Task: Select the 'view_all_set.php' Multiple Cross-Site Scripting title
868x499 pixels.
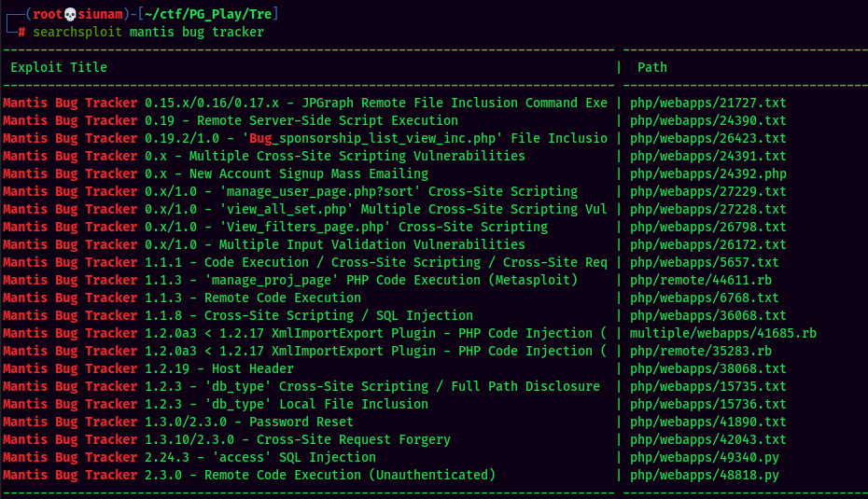Action: [x=305, y=209]
